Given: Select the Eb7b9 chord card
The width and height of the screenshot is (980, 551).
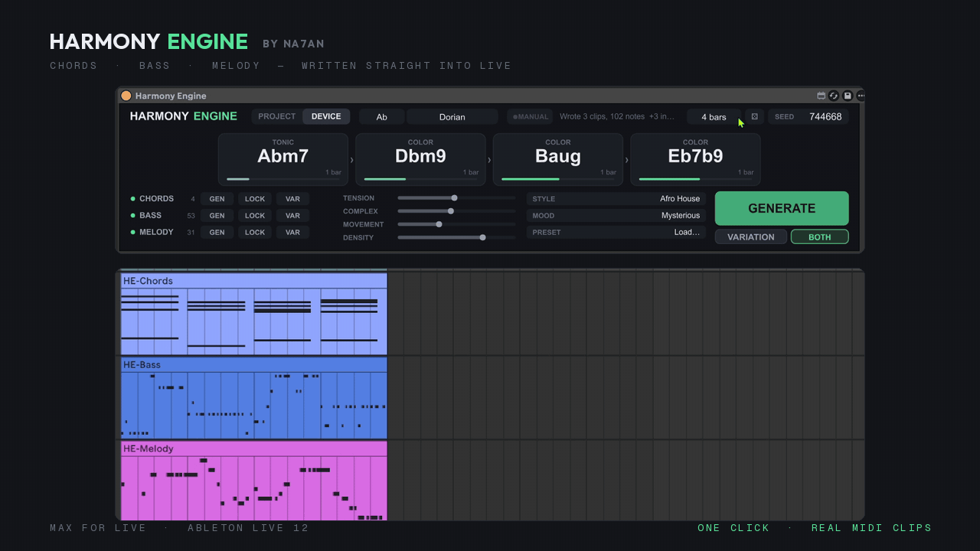Looking at the screenshot, I should pyautogui.click(x=695, y=159).
